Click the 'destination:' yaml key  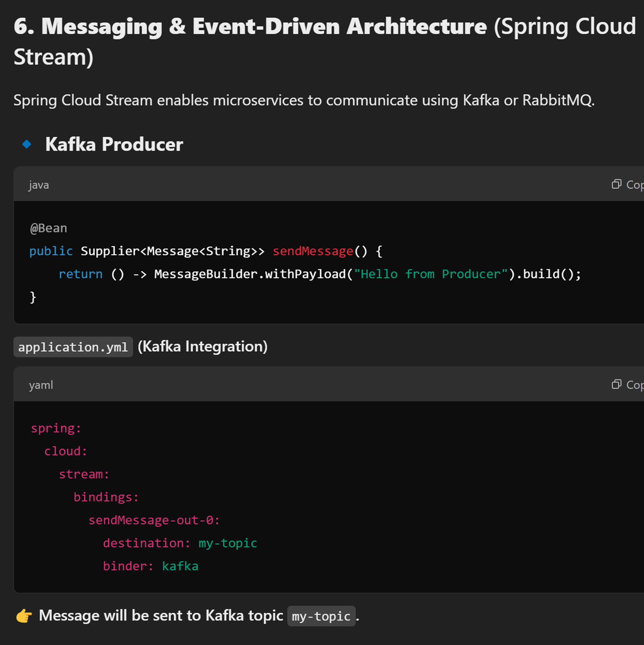(x=147, y=543)
